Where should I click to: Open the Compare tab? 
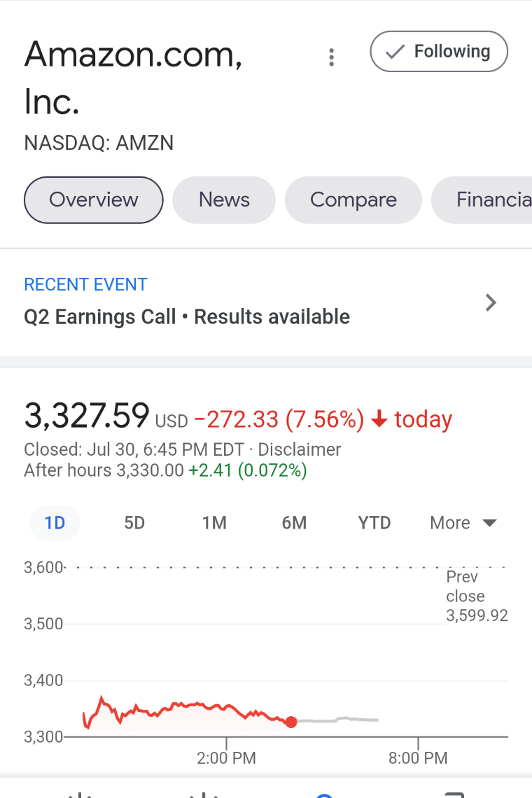[353, 200]
